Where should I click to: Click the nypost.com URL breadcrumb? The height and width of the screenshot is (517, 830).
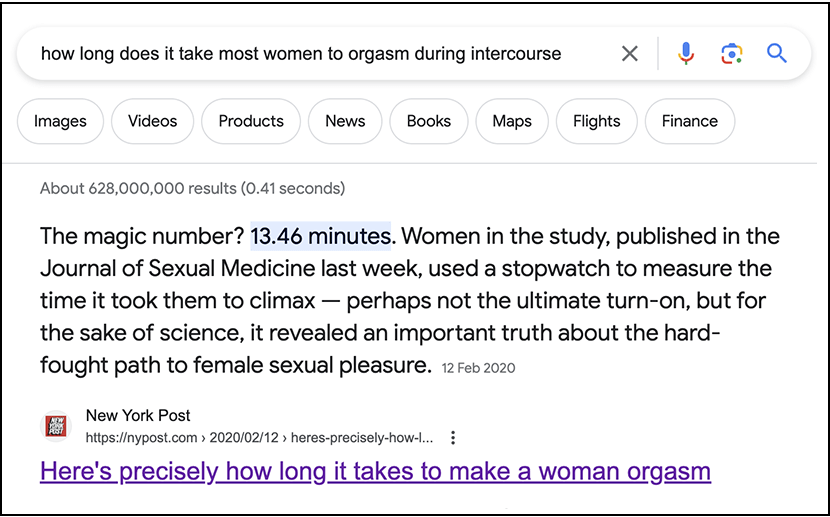pyautogui.click(x=259, y=438)
